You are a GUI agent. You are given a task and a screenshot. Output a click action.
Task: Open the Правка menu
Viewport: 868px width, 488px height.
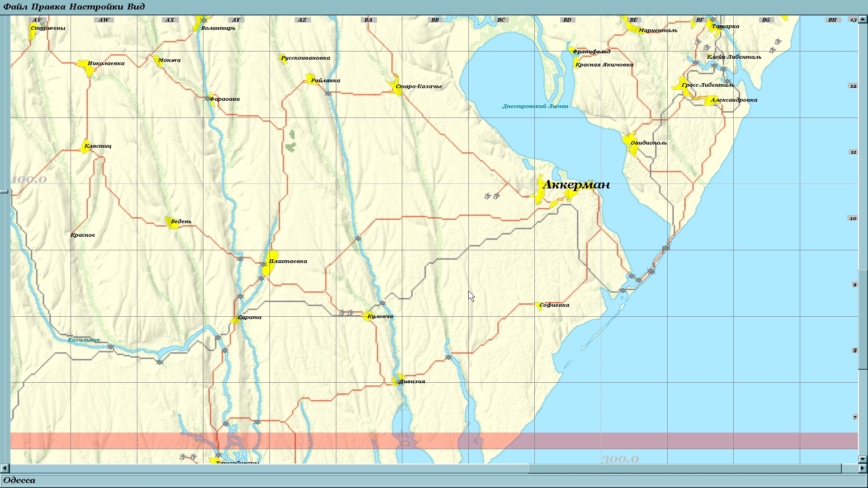(48, 7)
